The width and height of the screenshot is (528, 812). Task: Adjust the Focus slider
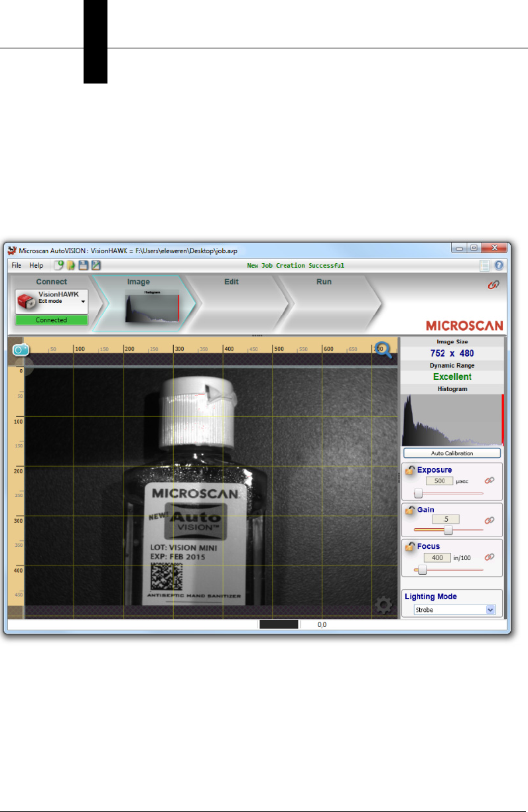[x=448, y=569]
